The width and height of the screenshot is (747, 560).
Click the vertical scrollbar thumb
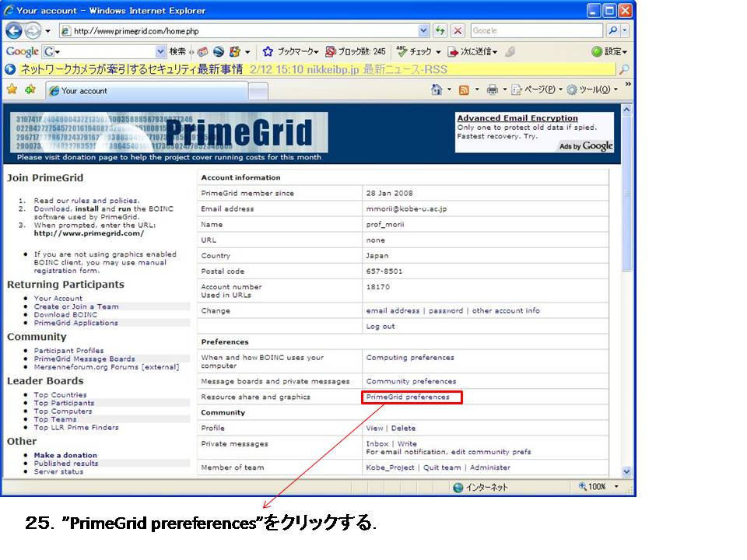pyautogui.click(x=627, y=194)
